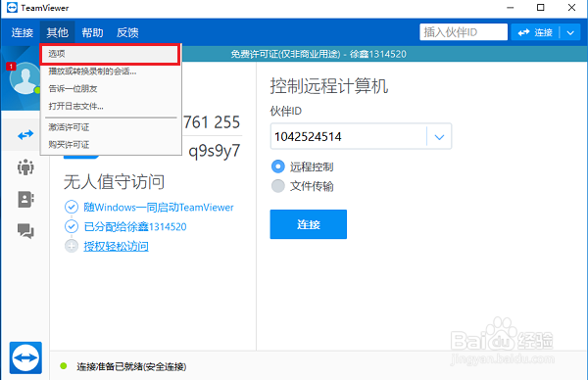Maximize the TeamViewer window

(540, 8)
